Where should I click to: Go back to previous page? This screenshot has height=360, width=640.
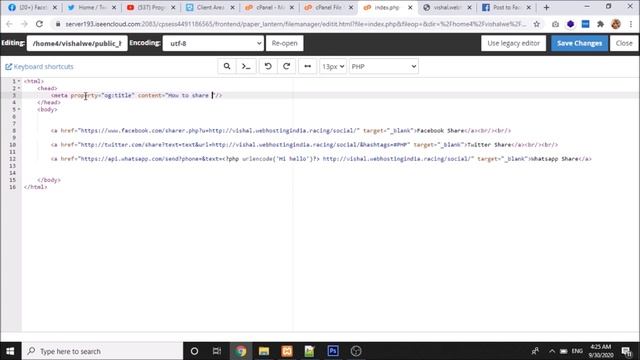9,24
